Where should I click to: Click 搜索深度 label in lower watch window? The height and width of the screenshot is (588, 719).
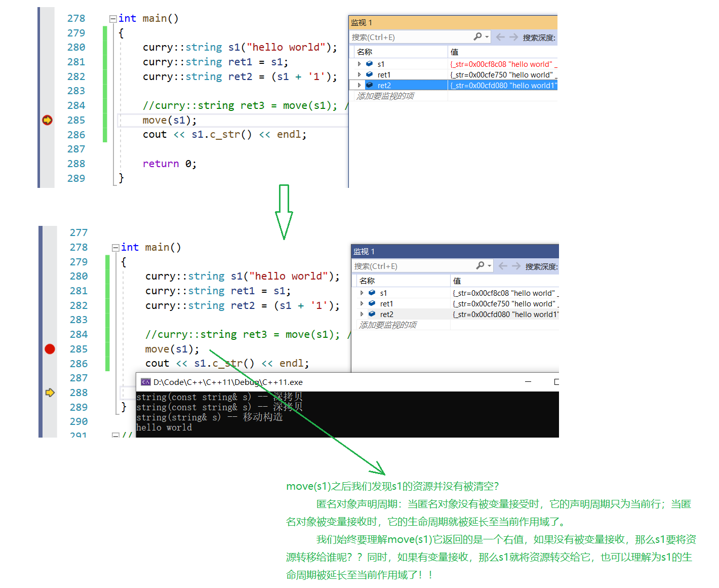[542, 266]
